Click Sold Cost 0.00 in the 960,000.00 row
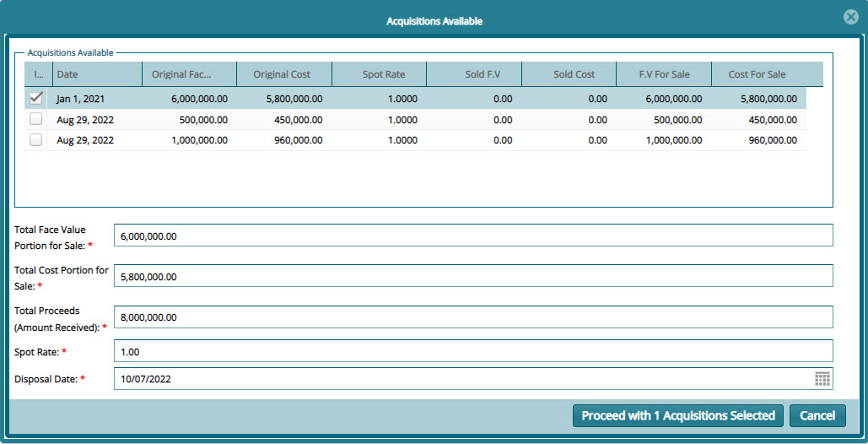The image size is (868, 444). [x=598, y=141]
